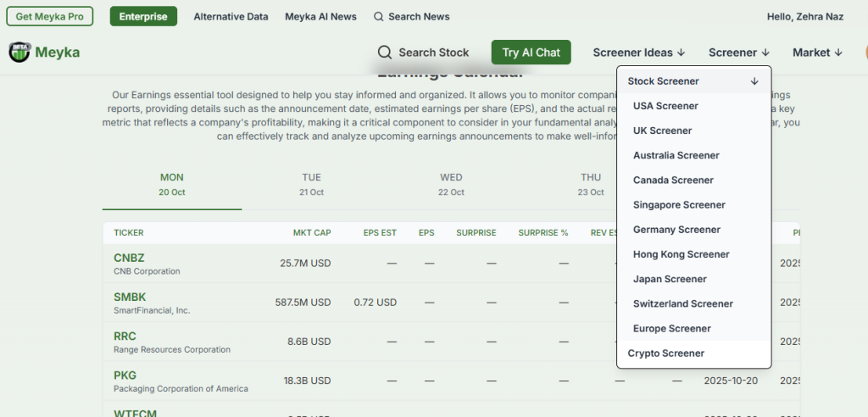Click the Meyka logo icon

[19, 53]
